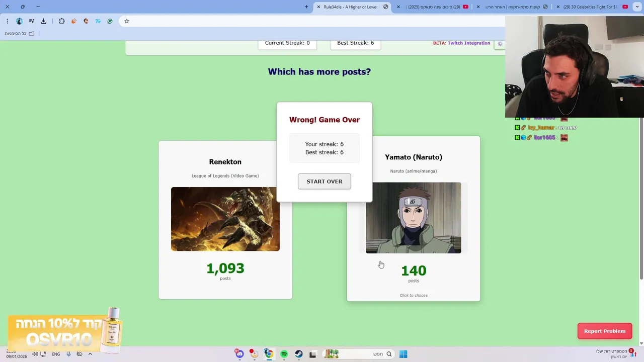The width and height of the screenshot is (644, 362).
Task: Close the קופות פתח-תקווה tab
Action: pyautogui.click(x=478, y=7)
